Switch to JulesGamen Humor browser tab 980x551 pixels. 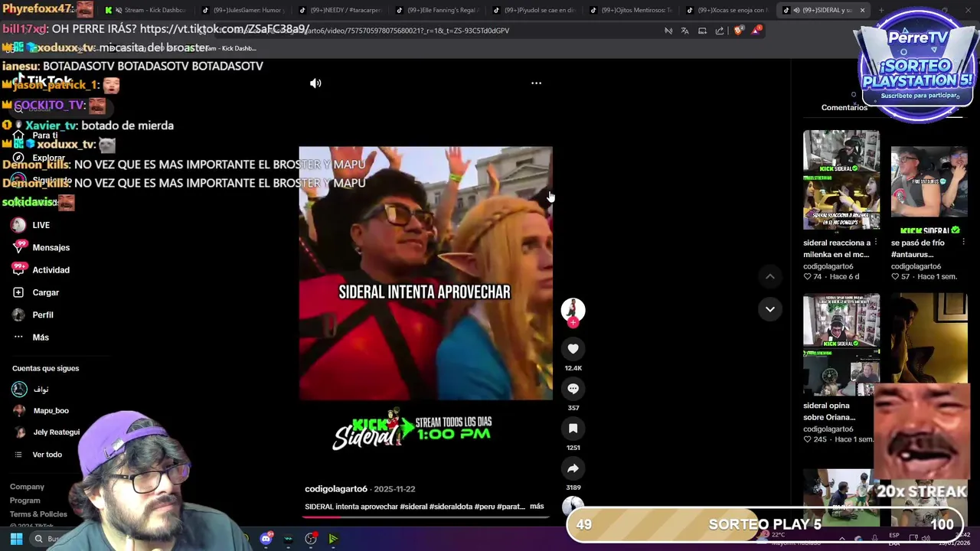pyautogui.click(x=245, y=10)
